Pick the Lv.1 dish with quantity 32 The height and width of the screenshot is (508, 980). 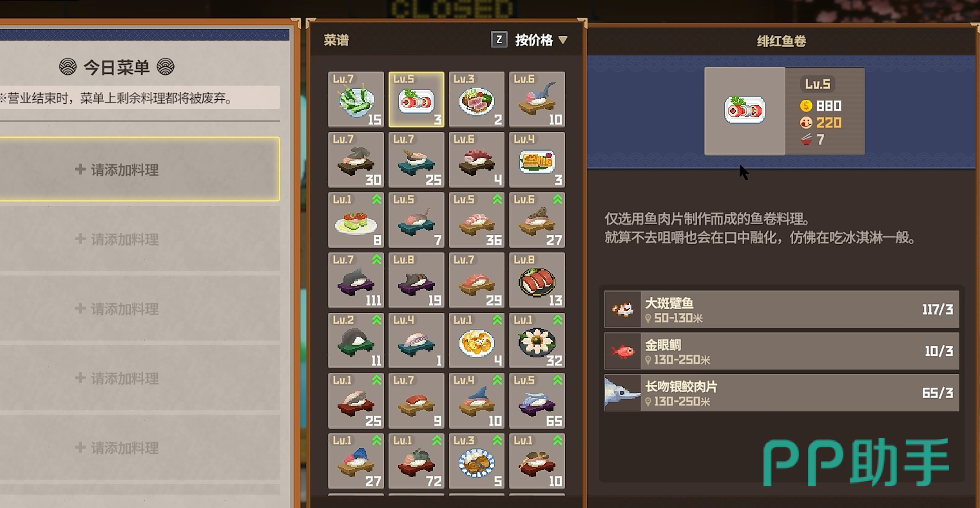click(537, 341)
